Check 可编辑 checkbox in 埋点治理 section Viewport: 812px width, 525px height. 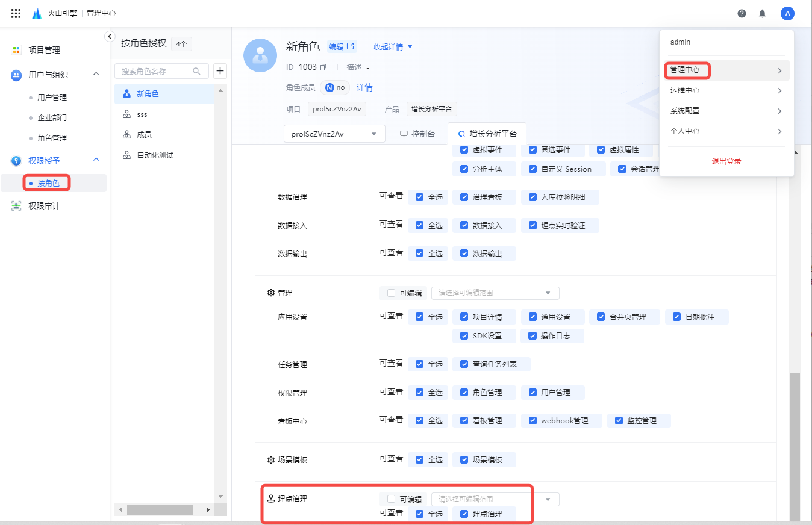pos(391,499)
